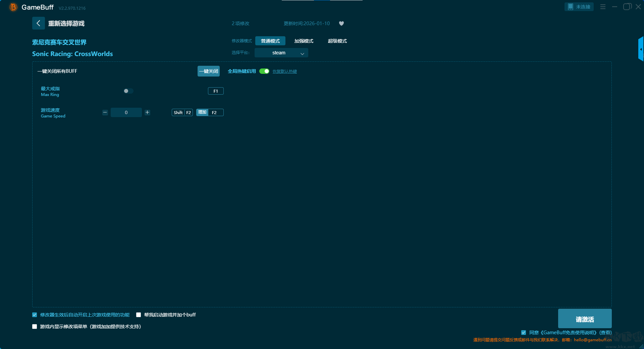644x349 pixels.
Task: Click the 请激活 activate button
Action: [585, 319]
